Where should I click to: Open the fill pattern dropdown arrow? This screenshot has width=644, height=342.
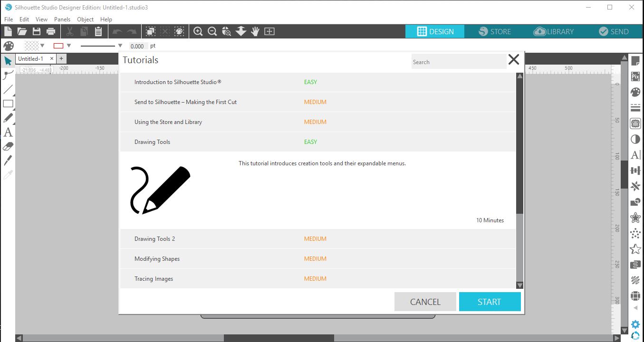click(x=42, y=46)
